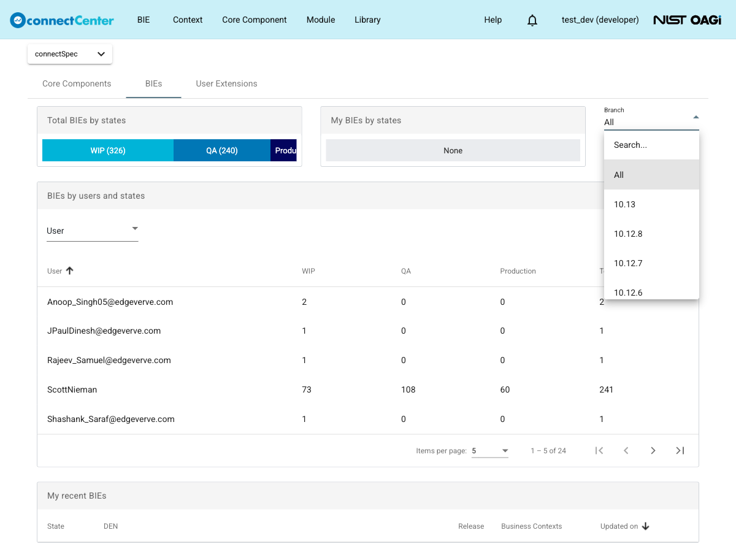This screenshot has height=560, width=736.
Task: Switch to the BIEs tab
Action: pyautogui.click(x=154, y=83)
